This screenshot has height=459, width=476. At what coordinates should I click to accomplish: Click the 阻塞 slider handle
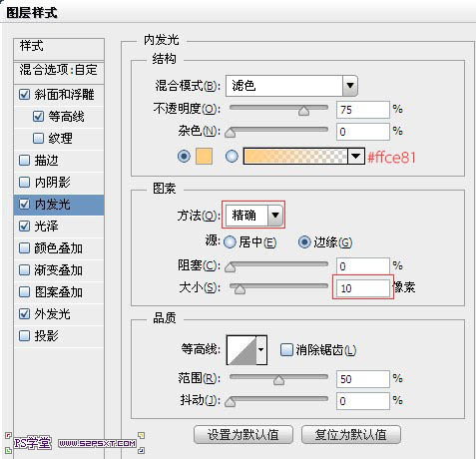[x=231, y=267]
